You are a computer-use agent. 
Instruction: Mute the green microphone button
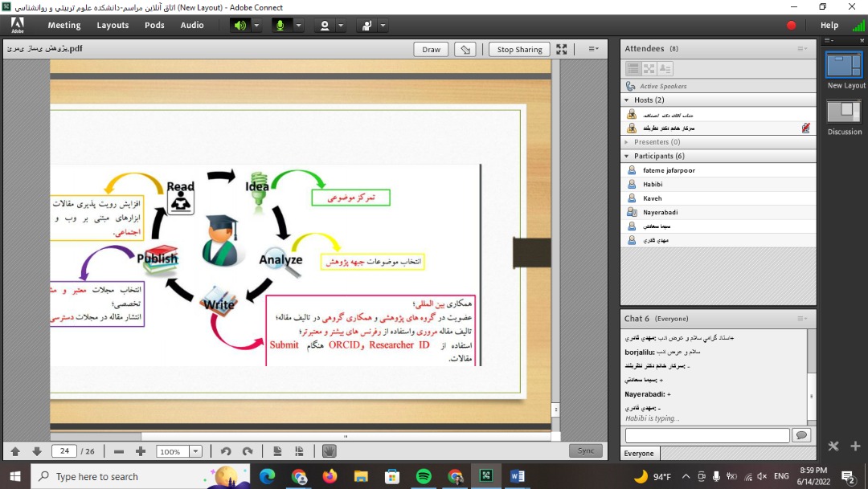[x=281, y=26]
